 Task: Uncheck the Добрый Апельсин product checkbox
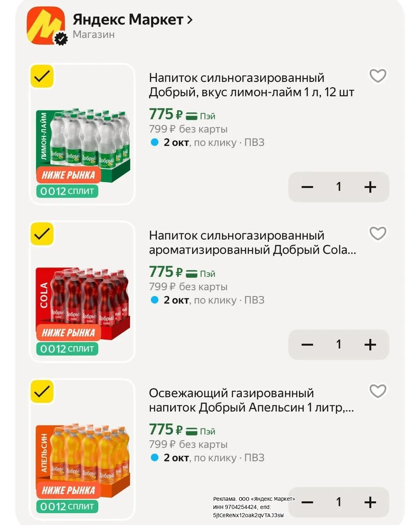pyautogui.click(x=42, y=392)
